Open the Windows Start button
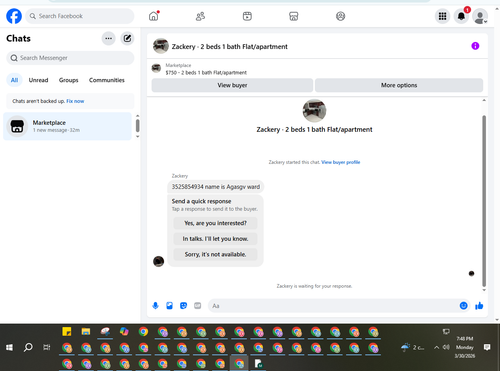Screen dimensions: 500x371 [9, 347]
